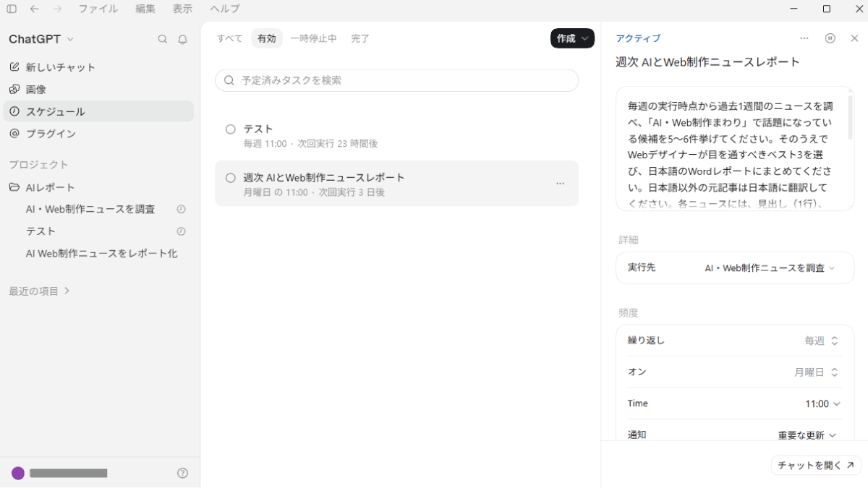Viewport: 868px width, 488px height.
Task: Click clock icon beside sidebar テスト chat
Action: pyautogui.click(x=182, y=231)
